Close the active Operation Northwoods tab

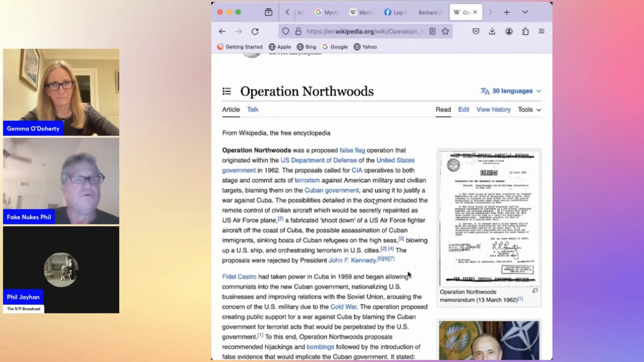[475, 12]
